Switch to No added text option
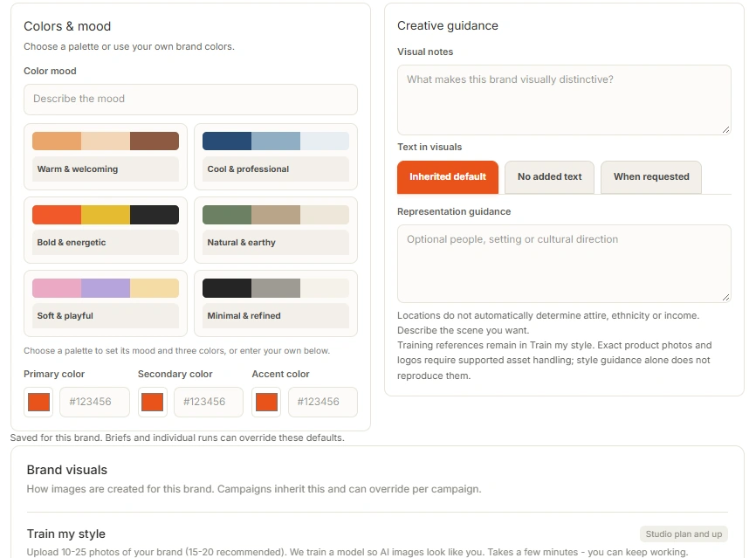Screen dimensions: 756x558 549,177
